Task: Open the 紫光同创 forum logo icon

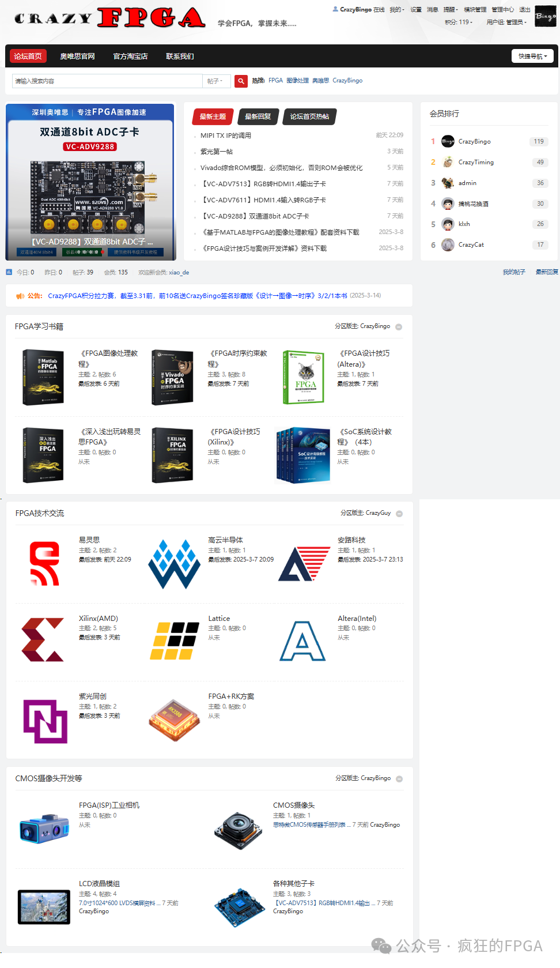Action: (45, 721)
